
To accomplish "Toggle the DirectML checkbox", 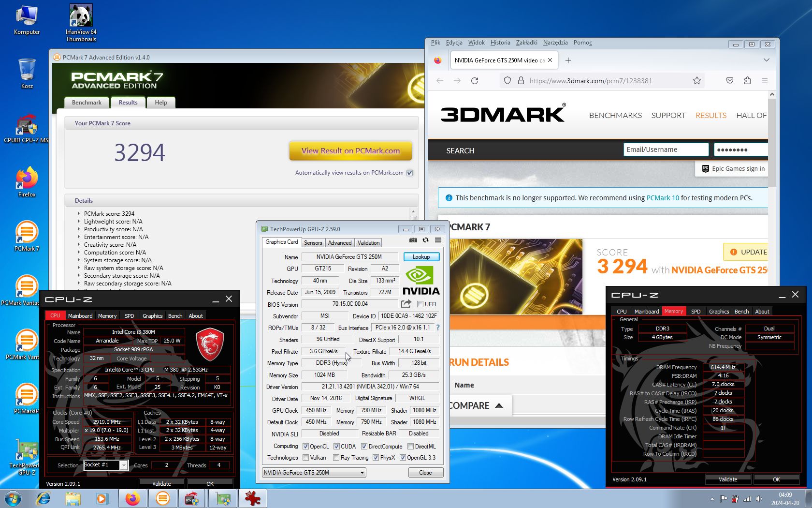I will 410,447.
